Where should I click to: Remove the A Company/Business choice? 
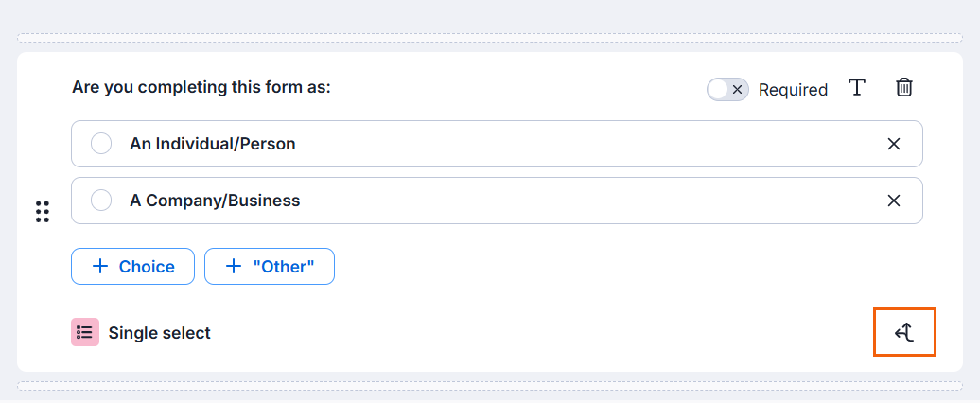894,201
